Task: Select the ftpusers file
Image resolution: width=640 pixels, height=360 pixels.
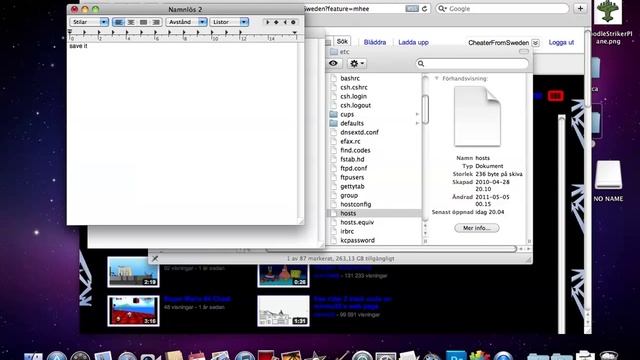Action: [352, 177]
